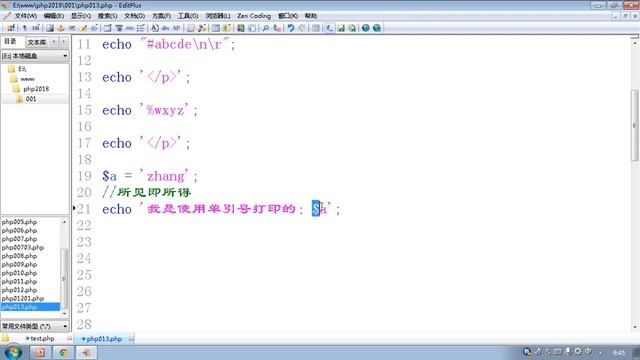Click the blue floppy save toolbar icon
The image size is (640, 360).
[50, 28]
